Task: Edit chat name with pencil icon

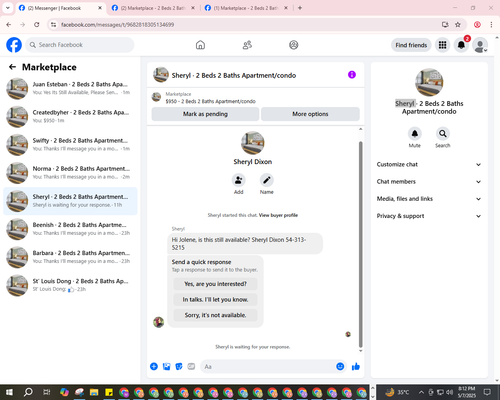Action: 267,180
